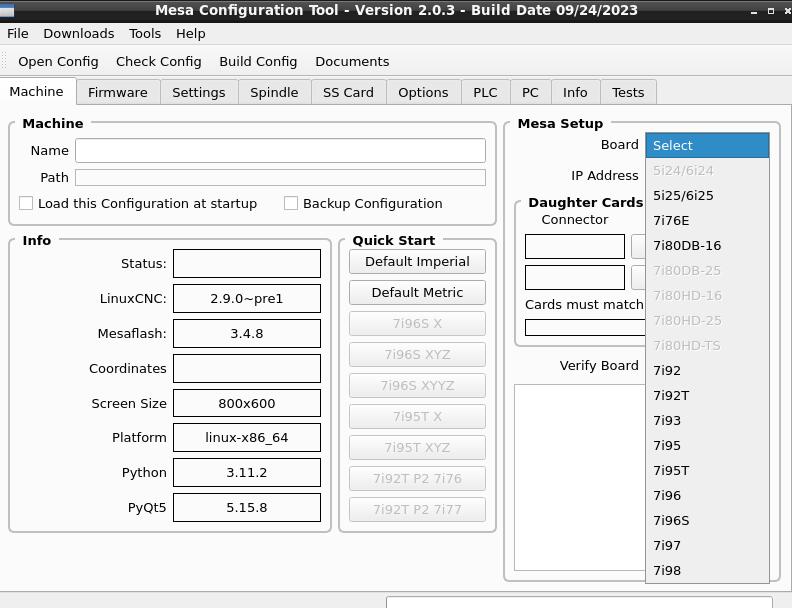Switch to the Tests tab

tap(628, 92)
